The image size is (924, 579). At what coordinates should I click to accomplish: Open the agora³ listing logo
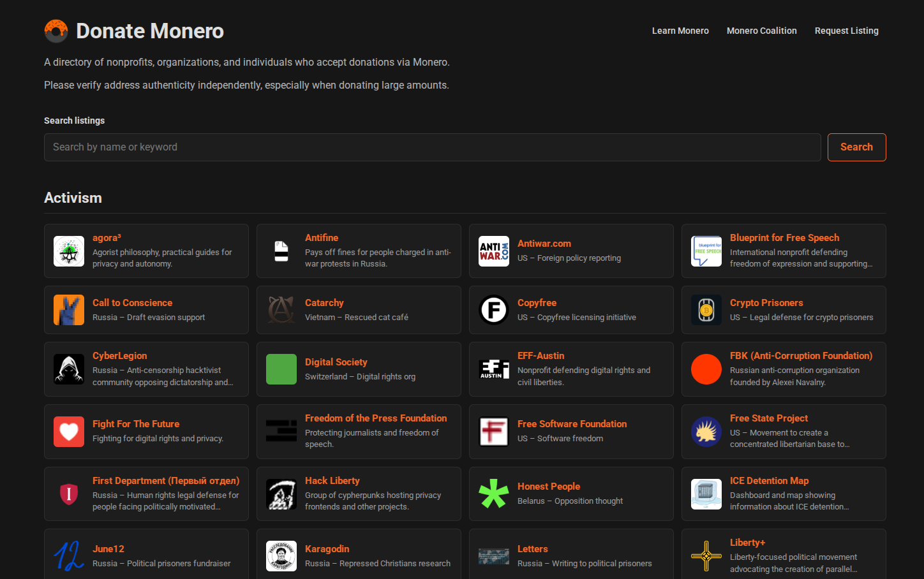(69, 251)
